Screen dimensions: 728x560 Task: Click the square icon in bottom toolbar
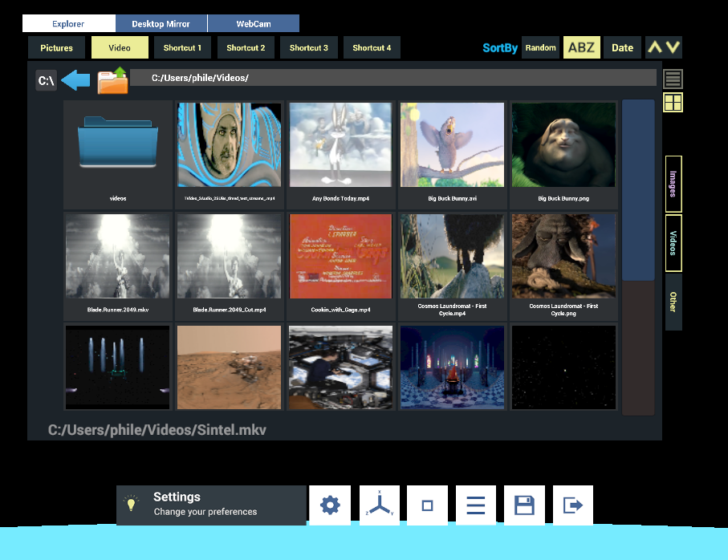coord(428,505)
